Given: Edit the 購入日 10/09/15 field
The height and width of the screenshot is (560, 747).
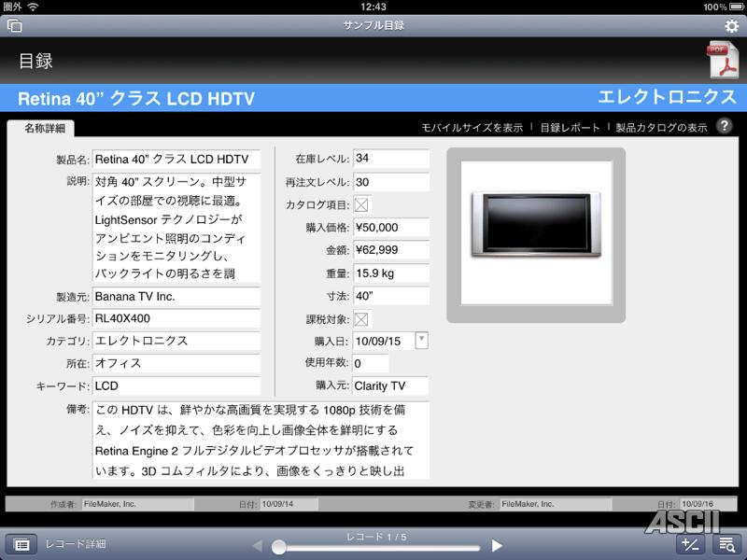Looking at the screenshot, I should (384, 341).
